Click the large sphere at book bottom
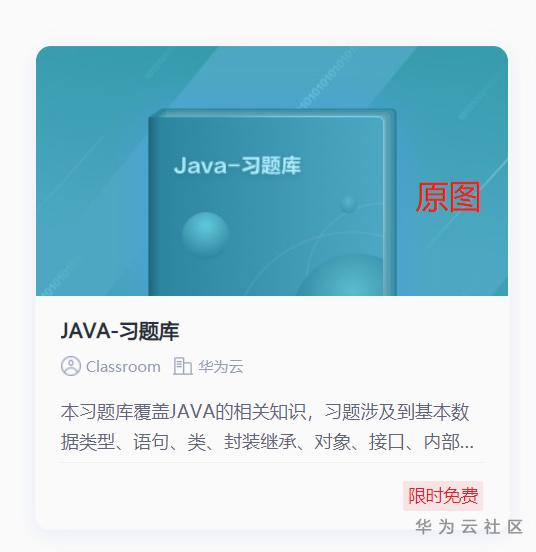The width and height of the screenshot is (536, 552). (x=340, y=276)
